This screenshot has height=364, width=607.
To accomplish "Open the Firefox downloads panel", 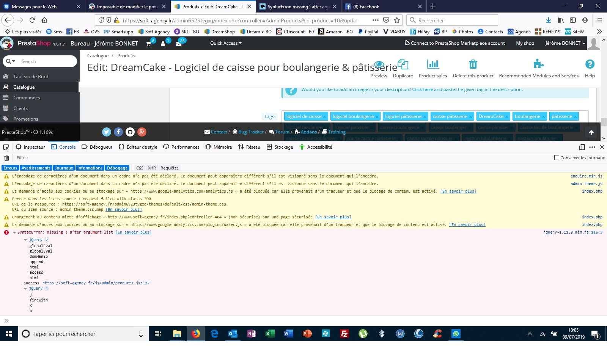I will click(x=549, y=20).
